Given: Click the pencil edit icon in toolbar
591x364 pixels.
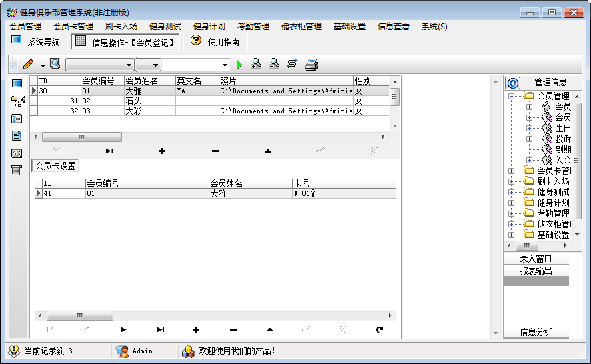Looking at the screenshot, I should click(x=28, y=65).
